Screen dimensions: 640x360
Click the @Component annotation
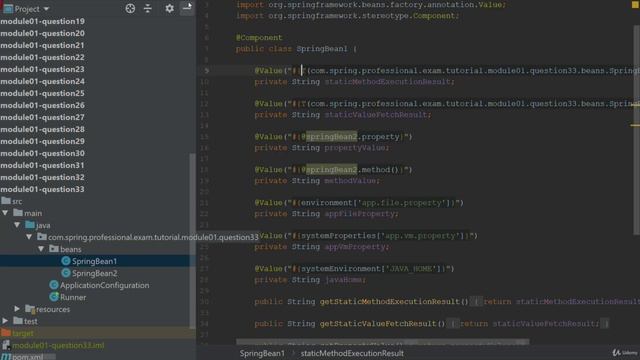[259, 38]
